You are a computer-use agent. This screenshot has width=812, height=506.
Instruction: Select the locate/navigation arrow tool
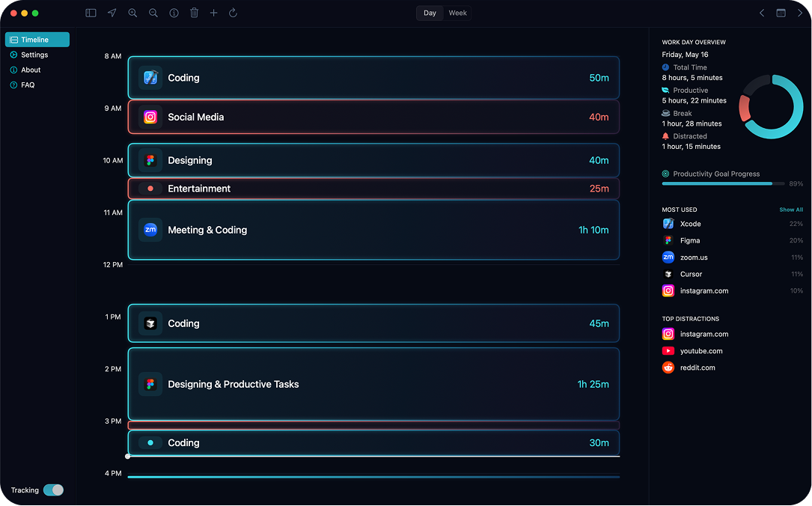point(111,13)
